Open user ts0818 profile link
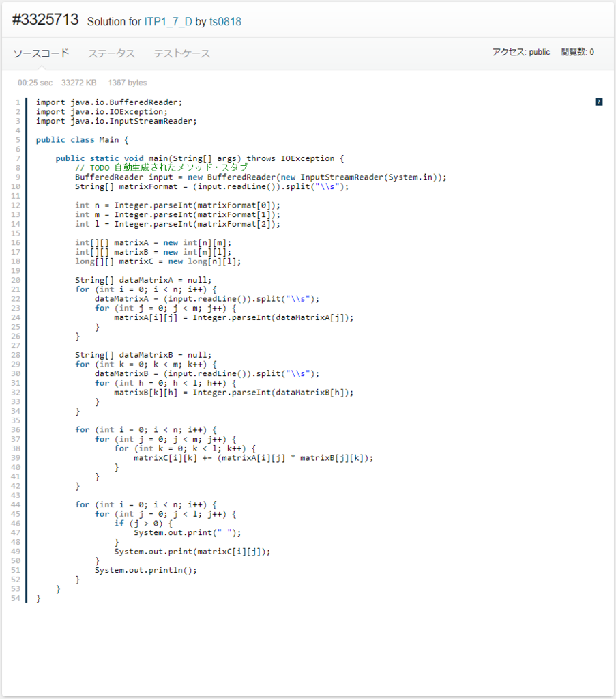The image size is (616, 699). tap(225, 21)
